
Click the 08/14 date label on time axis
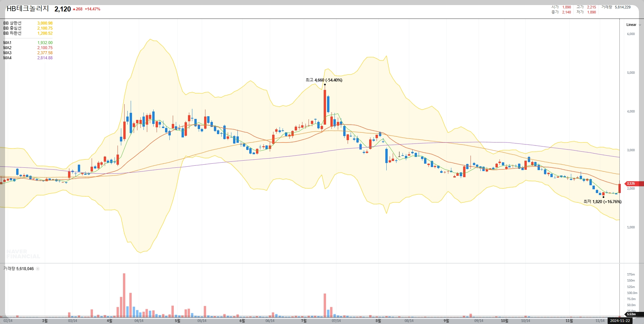[x=409, y=321]
